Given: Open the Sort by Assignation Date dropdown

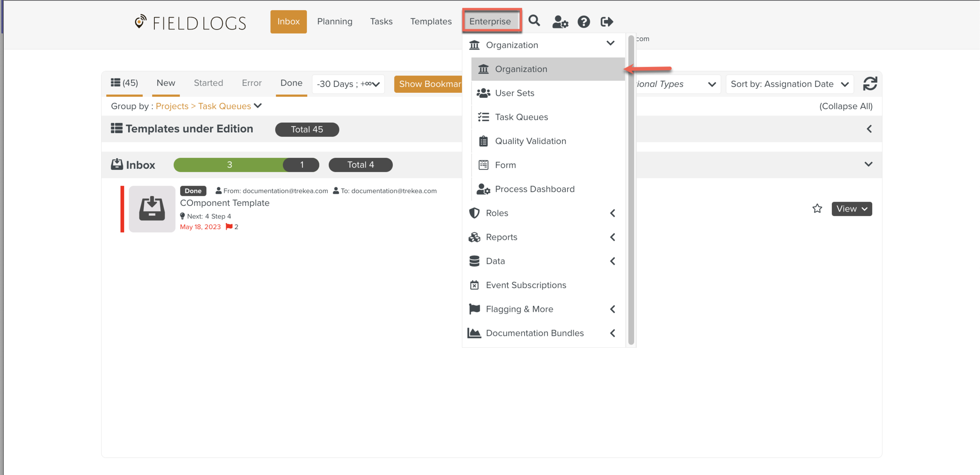Looking at the screenshot, I should pyautogui.click(x=789, y=84).
